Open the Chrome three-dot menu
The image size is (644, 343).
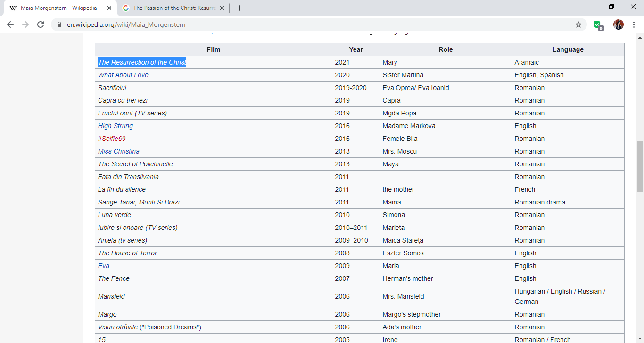(x=634, y=24)
